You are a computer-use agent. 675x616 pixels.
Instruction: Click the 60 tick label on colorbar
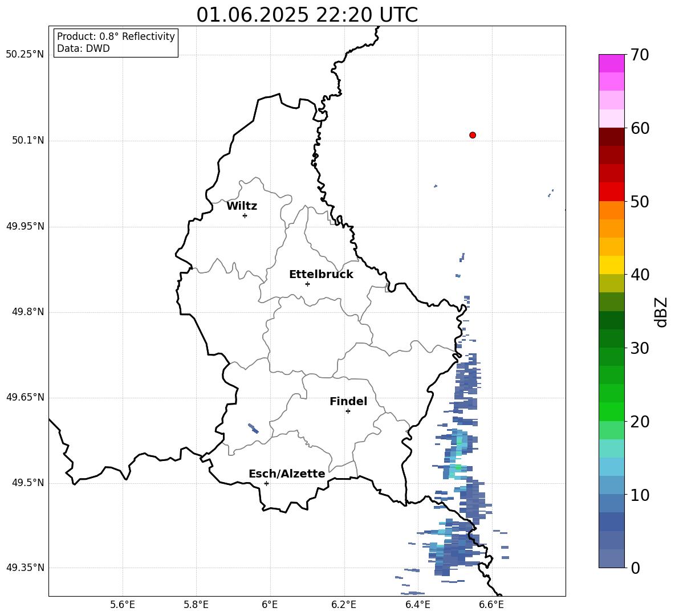(640, 128)
